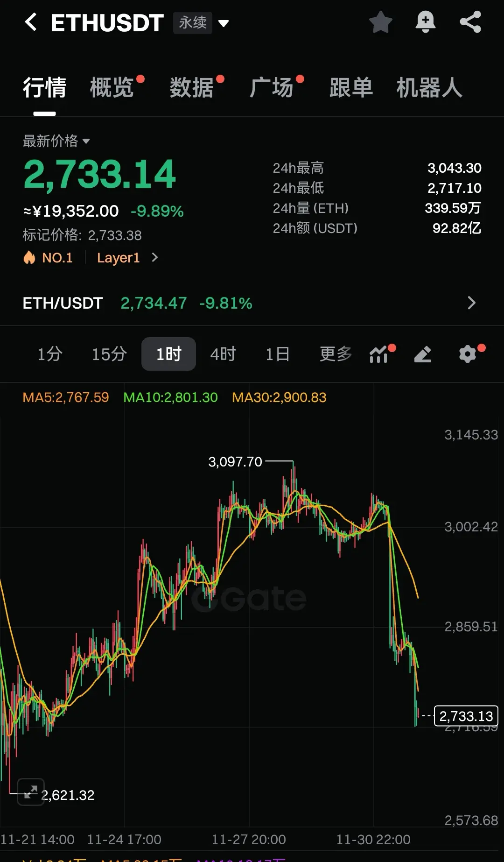This screenshot has height=862, width=504.
Task: Tap the 3,097.70 high label
Action: pyautogui.click(x=235, y=462)
